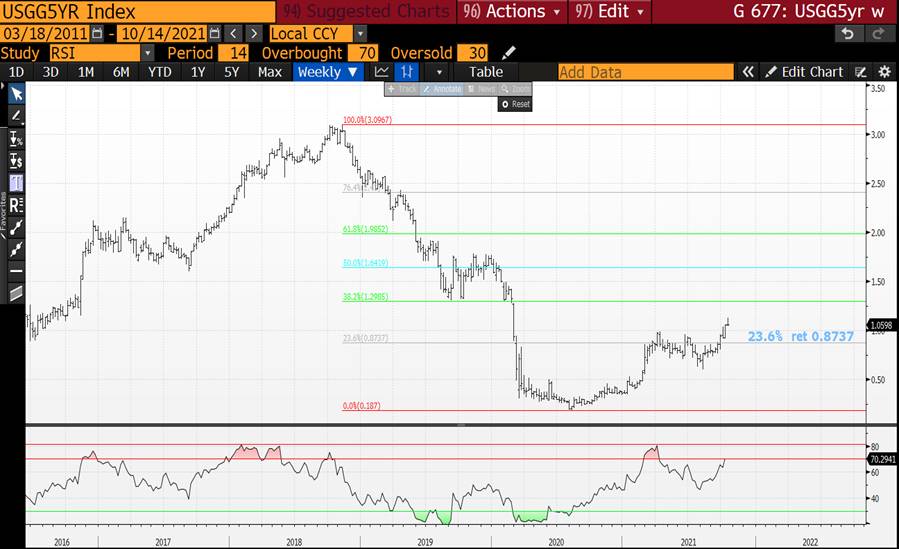The image size is (899, 549).
Task: Click the 61.8% Fibonacci level label
Action: coord(365,229)
